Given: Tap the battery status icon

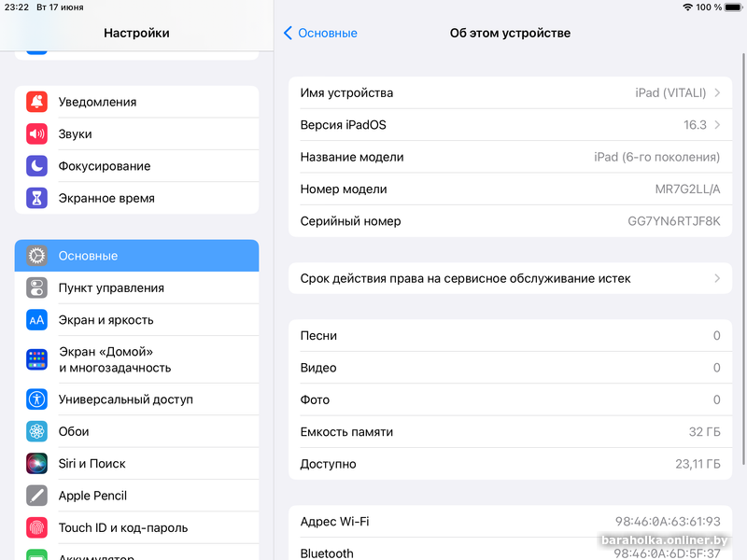Looking at the screenshot, I should [x=734, y=7].
